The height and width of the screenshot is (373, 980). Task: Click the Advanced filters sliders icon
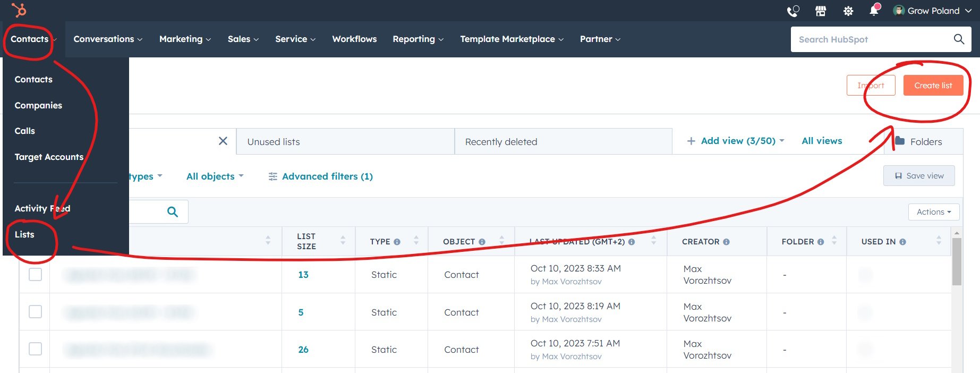coord(273,176)
